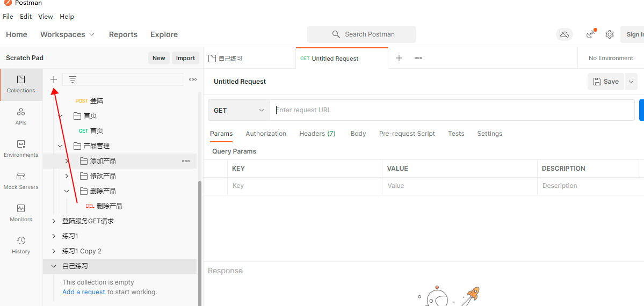Select the Pre-request Script tab
Viewport: 644px width, 306px height.
(407, 134)
